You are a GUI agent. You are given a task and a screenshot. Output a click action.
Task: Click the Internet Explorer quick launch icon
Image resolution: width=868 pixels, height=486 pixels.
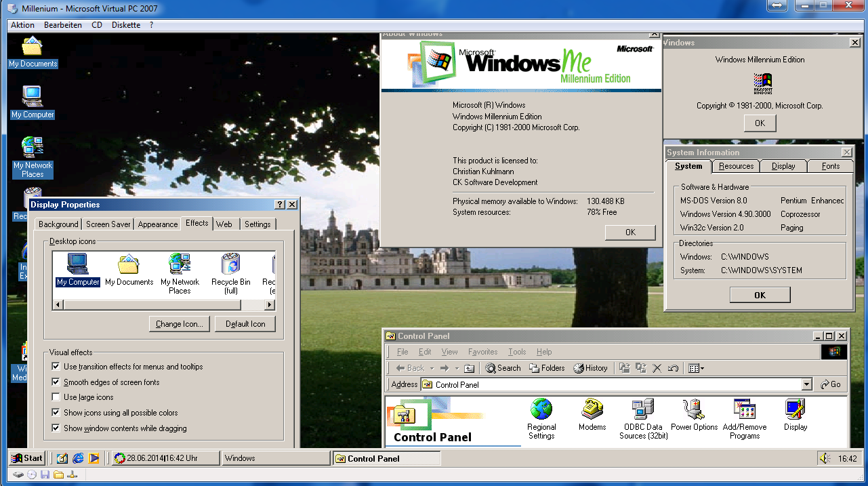click(79, 458)
